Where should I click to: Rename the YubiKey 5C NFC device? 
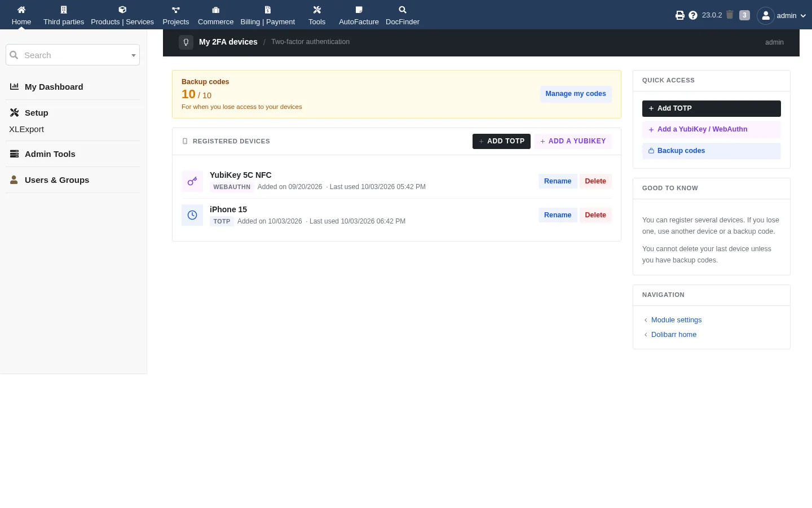click(558, 181)
